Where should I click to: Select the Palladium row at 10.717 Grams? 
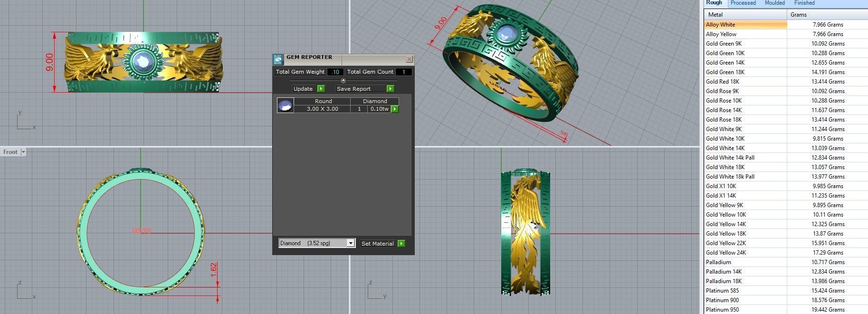[x=786, y=262]
